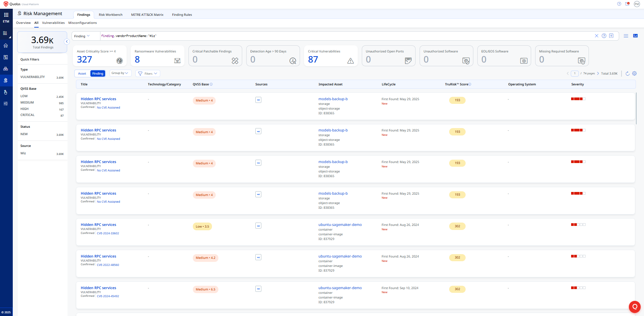Screen dimensions: 644x316
Task: Click severity bar of first finding
Action: (578, 99)
